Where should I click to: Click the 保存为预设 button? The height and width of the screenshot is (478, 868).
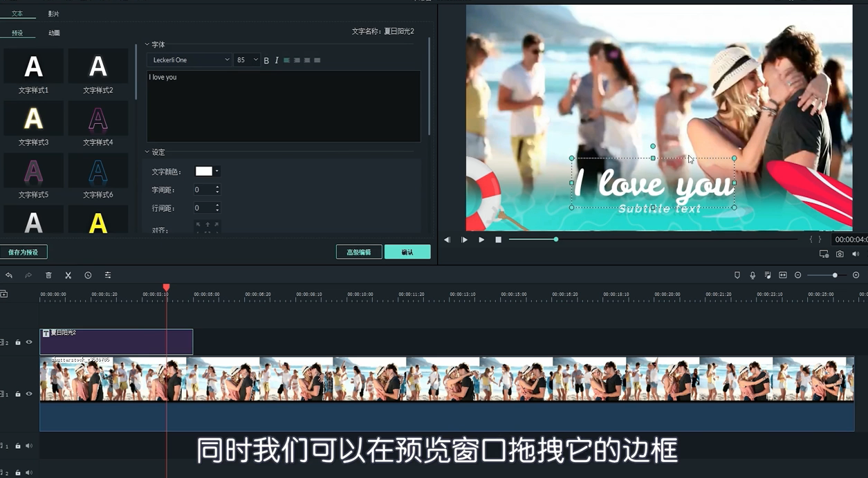(x=24, y=252)
